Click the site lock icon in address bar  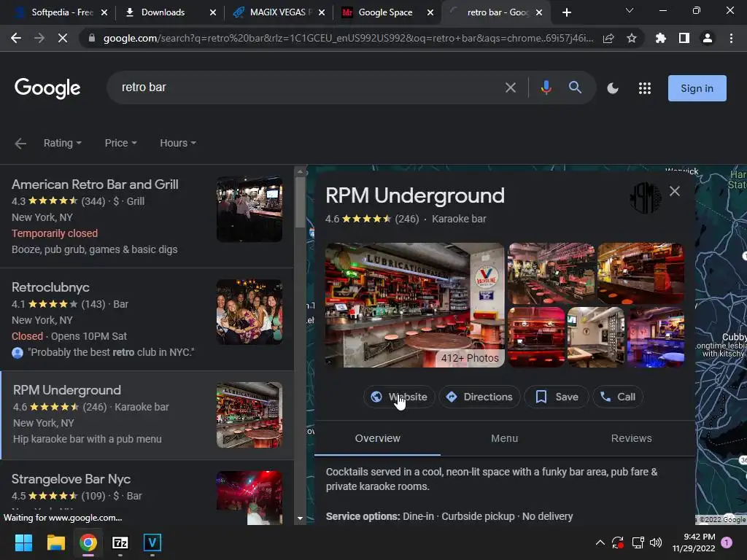91,38
